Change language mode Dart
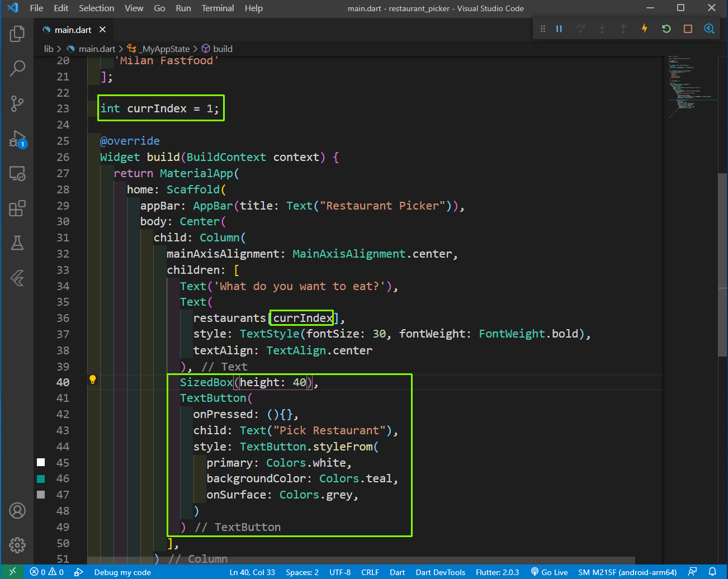 pos(397,572)
